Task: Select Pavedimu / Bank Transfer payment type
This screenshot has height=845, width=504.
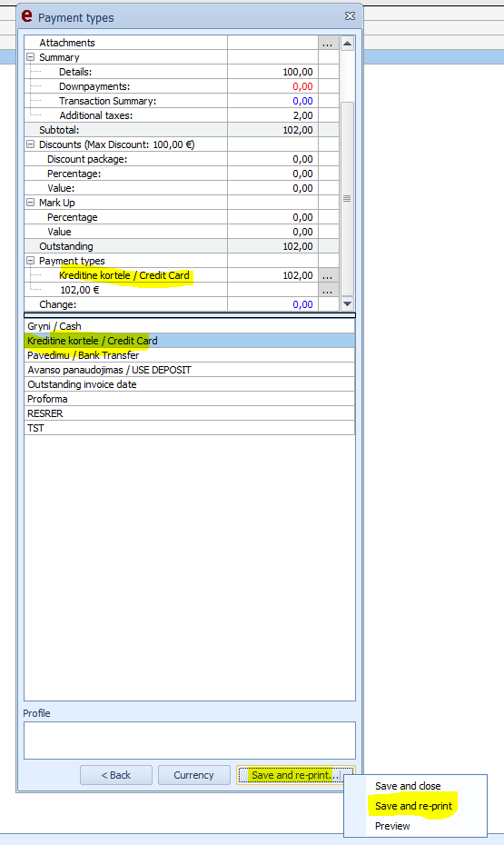Action: click(x=190, y=355)
